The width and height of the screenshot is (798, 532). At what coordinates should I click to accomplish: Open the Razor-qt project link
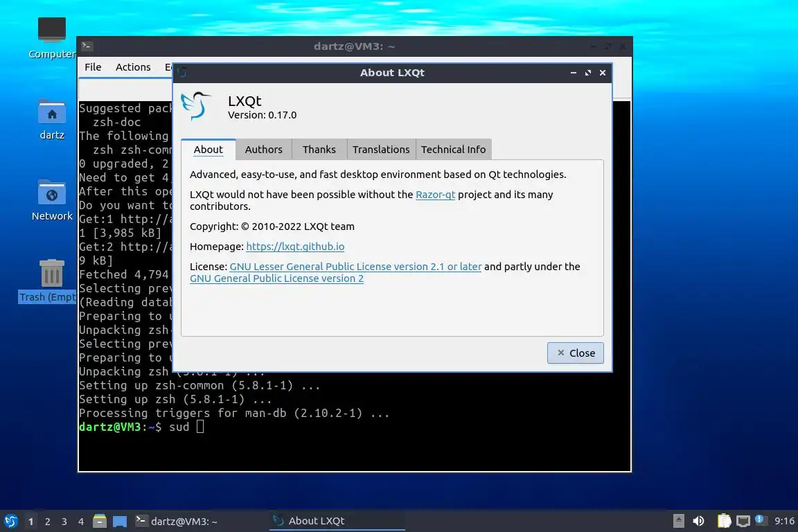tap(435, 195)
